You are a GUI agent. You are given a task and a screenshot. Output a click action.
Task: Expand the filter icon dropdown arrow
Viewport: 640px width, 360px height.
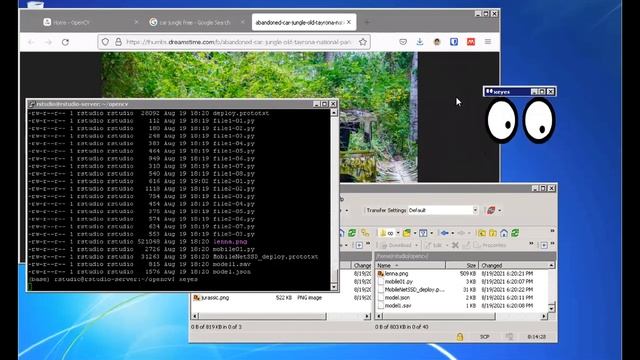click(432, 233)
